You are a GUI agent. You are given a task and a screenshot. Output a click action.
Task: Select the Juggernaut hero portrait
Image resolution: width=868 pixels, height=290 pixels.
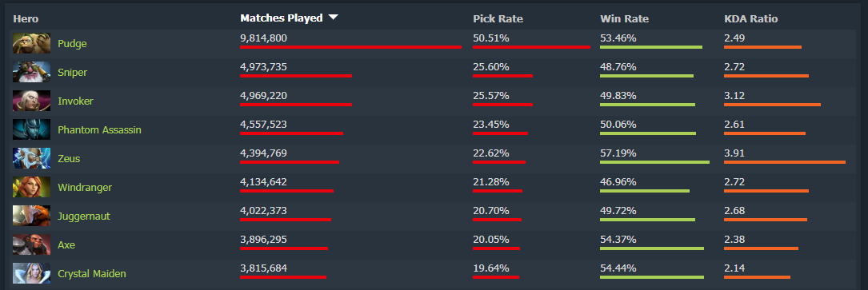point(31,216)
